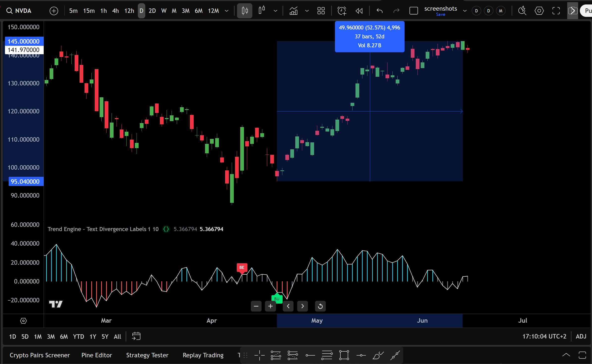Open chart settings hexagon icon

point(539,11)
